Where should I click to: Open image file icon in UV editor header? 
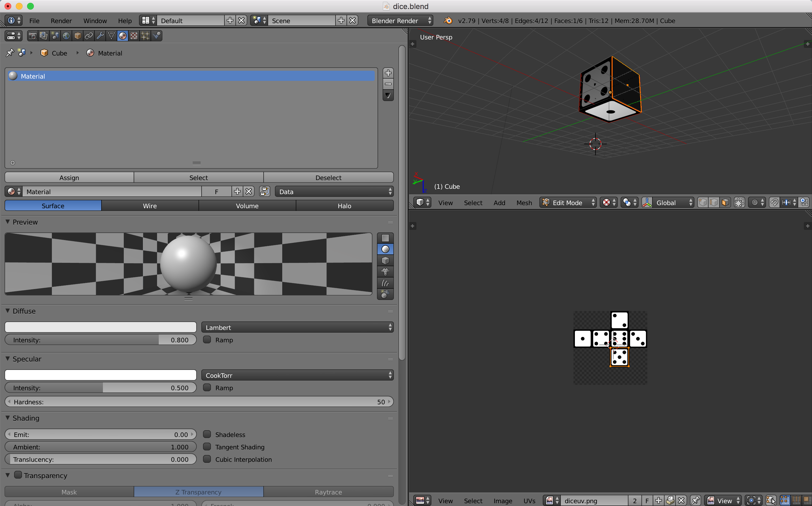pos(670,501)
